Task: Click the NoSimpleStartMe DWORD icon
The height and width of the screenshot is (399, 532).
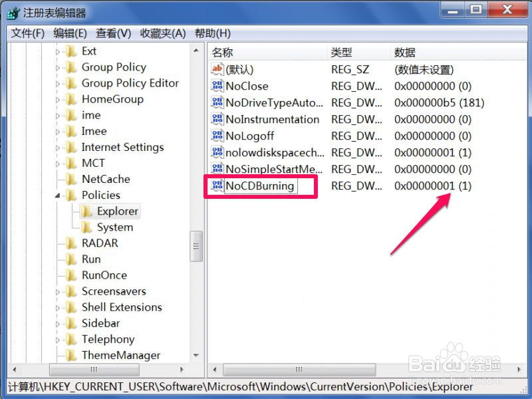Action: point(217,169)
